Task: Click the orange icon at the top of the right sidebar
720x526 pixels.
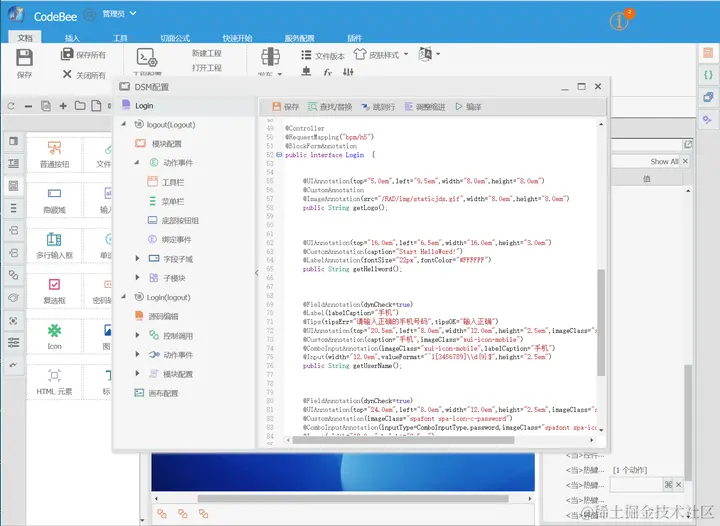Action: (708, 53)
